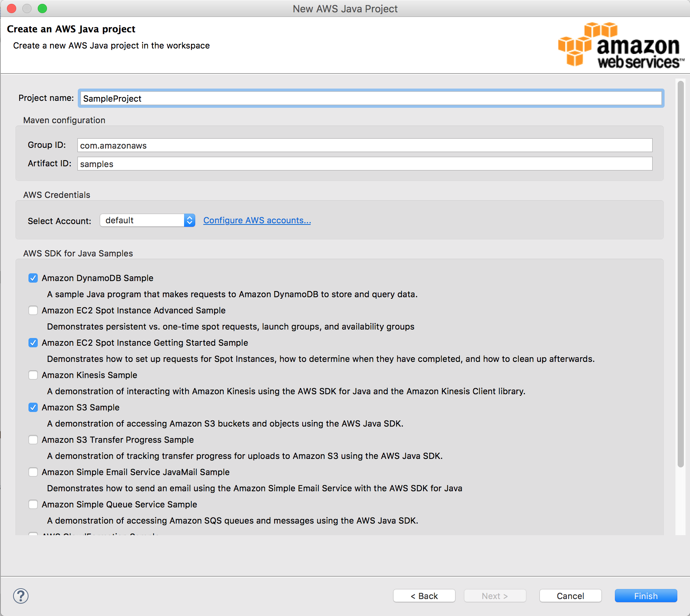Screen dimensions: 690x616
Task: Click the 'AWS Credentials' group label
Action: [57, 195]
